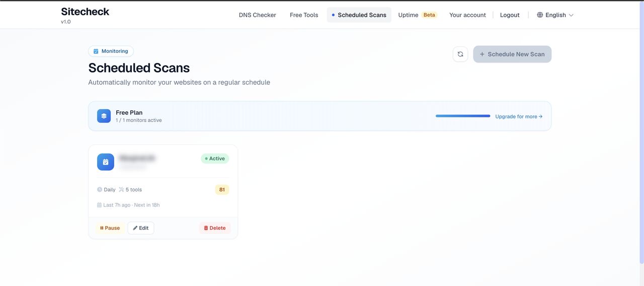This screenshot has height=286, width=644.
Task: Click the globe language icon
Action: (540, 15)
